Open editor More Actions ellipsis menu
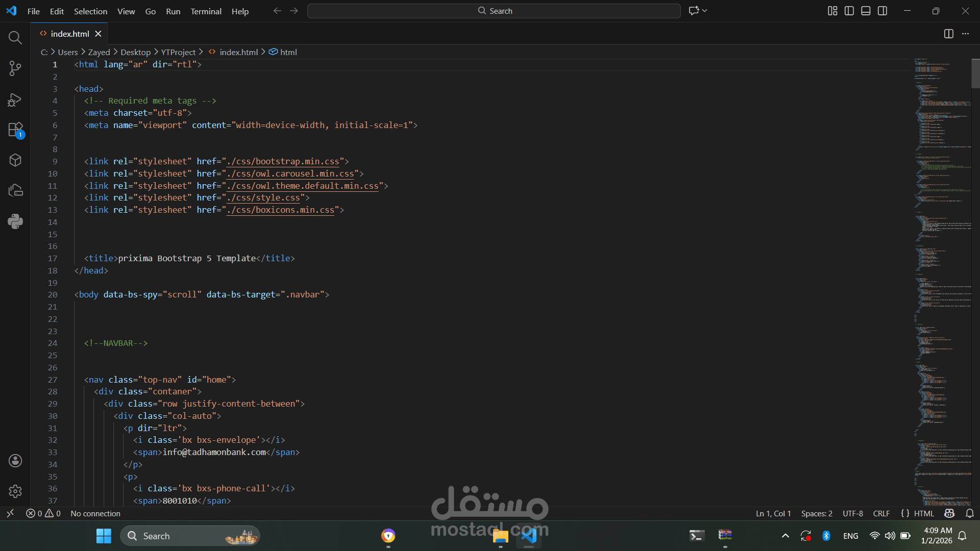980x551 pixels. click(x=965, y=34)
